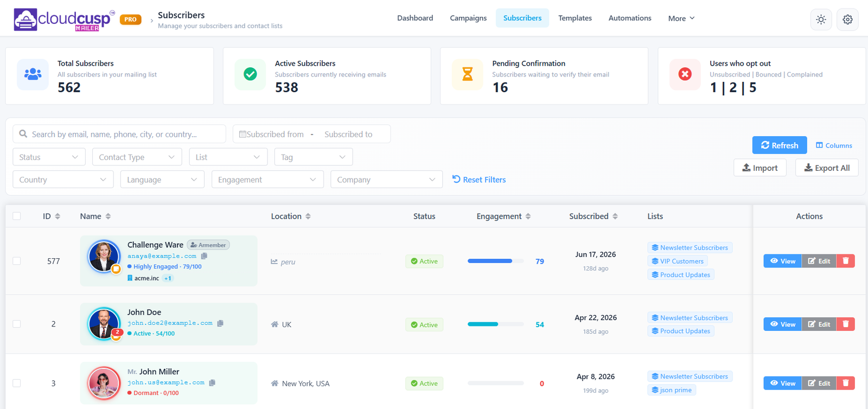Screen dimensions: 868x409
Task: Click the PRO badge
Action: click(130, 20)
